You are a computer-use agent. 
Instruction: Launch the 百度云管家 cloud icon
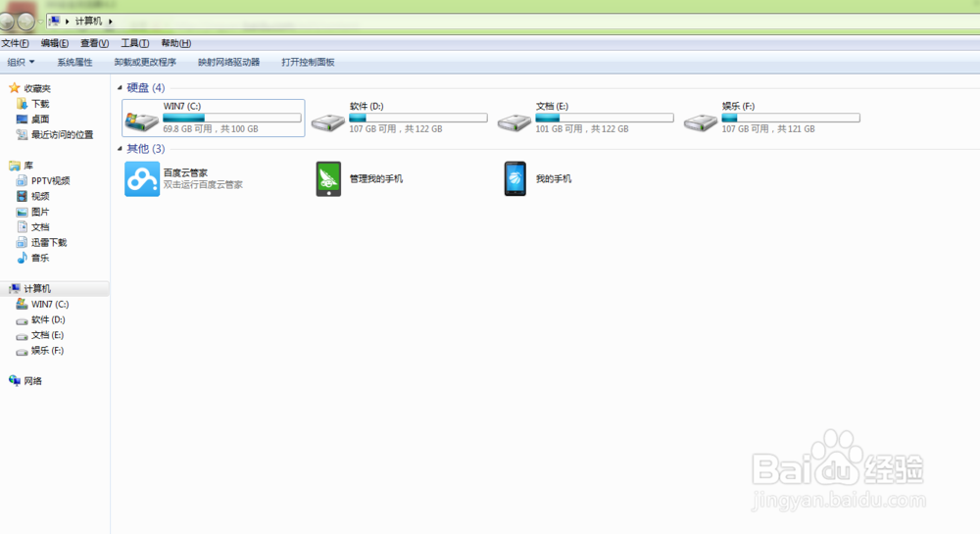pos(142,178)
